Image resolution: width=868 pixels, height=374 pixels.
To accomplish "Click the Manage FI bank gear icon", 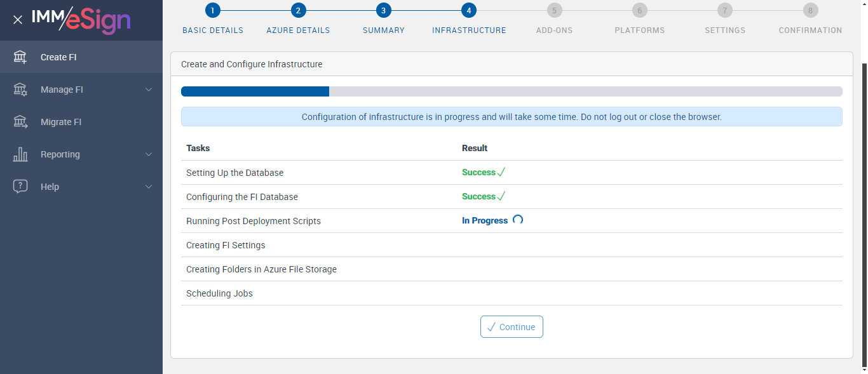I will [20, 90].
